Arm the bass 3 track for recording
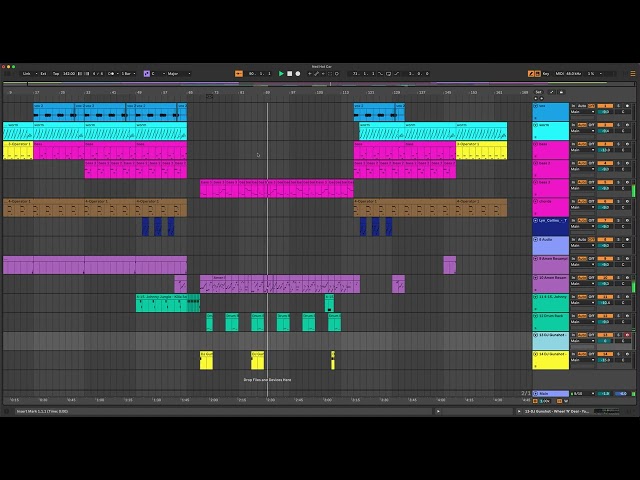Viewport: 640px width, 480px height. pos(627,182)
